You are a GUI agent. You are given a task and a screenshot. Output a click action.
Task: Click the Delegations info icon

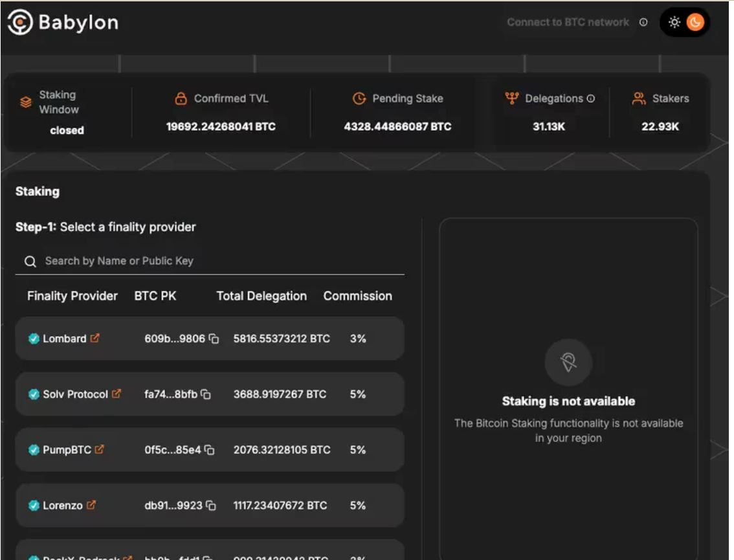point(590,99)
